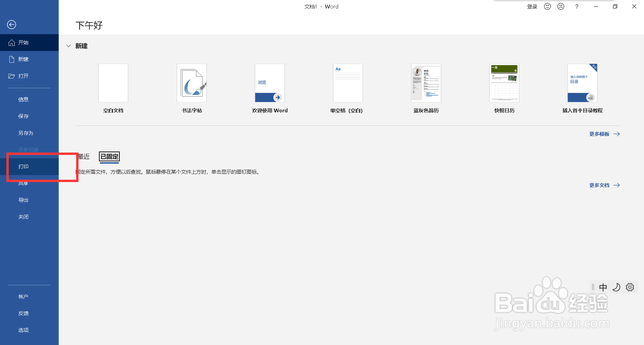Restore down the Word window

tap(615, 6)
